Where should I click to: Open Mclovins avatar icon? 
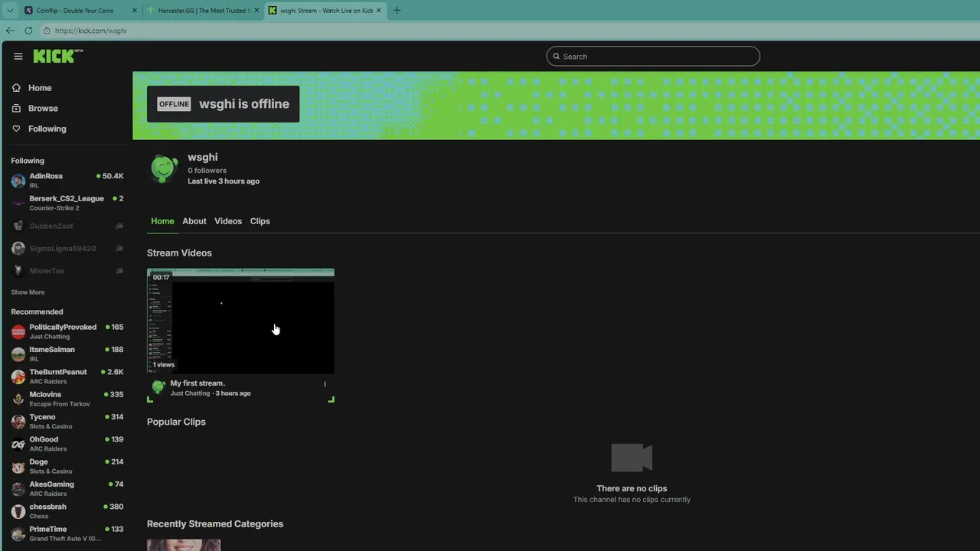(18, 399)
